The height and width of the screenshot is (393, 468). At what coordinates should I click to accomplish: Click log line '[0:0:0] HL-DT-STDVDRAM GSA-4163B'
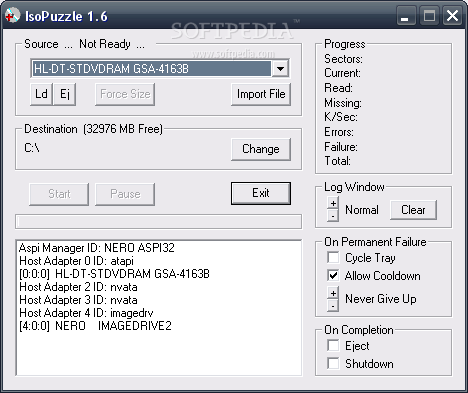(x=114, y=274)
